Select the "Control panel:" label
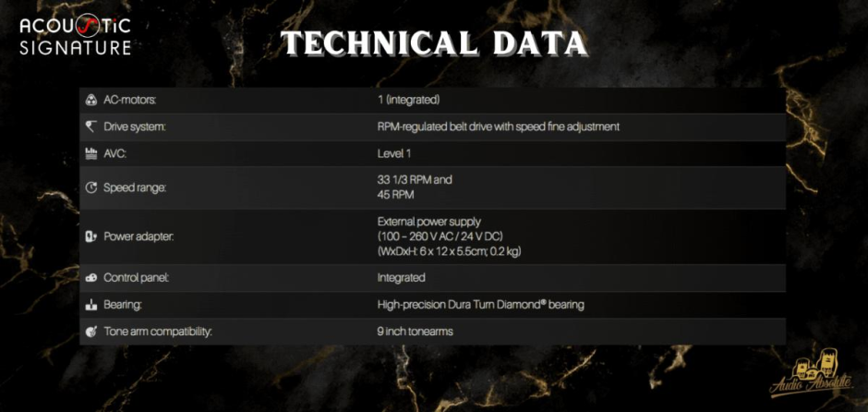The height and width of the screenshot is (412, 868). point(136,277)
